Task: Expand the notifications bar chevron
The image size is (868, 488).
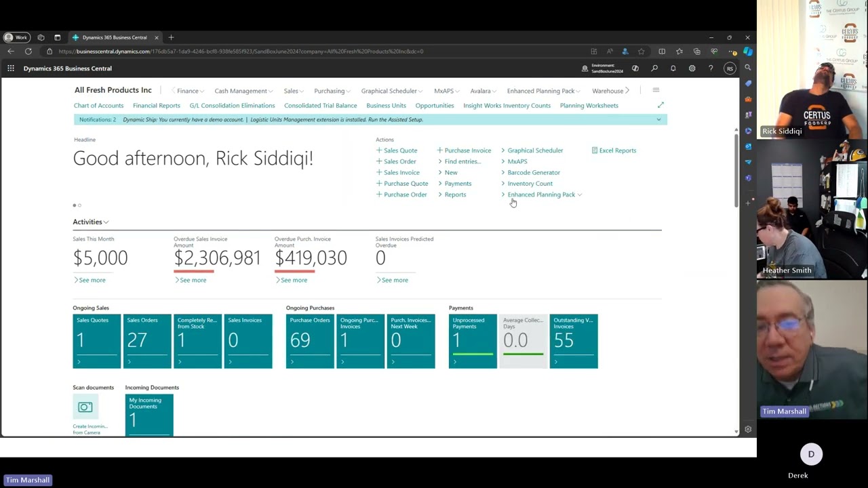Action: point(658,119)
